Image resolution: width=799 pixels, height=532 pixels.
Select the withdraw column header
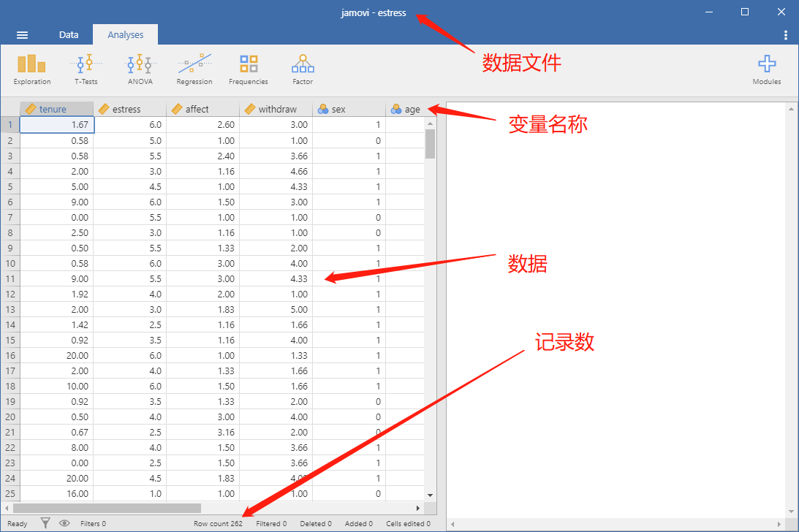point(276,109)
